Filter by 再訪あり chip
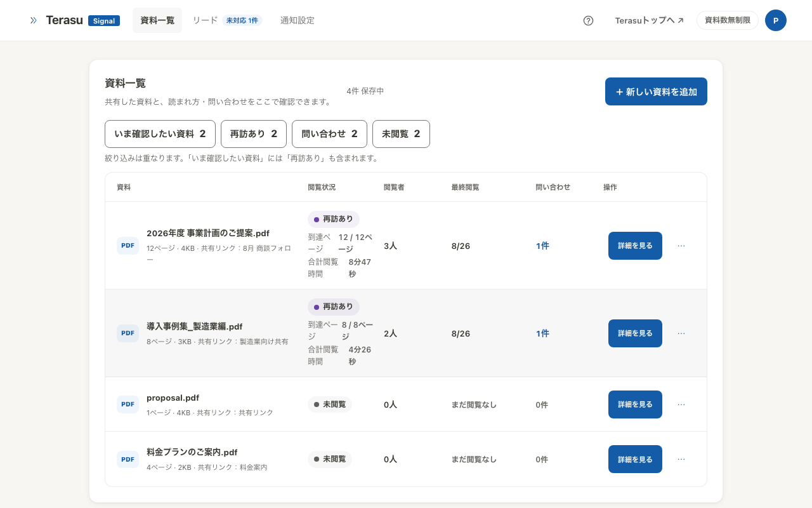Image resolution: width=812 pixels, height=508 pixels. point(254,134)
